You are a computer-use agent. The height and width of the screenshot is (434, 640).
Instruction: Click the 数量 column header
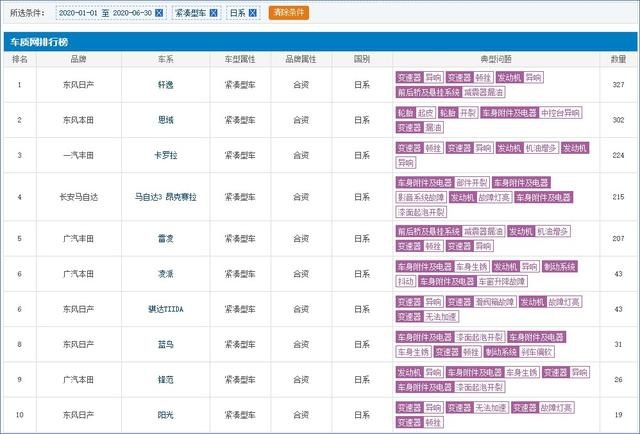618,59
